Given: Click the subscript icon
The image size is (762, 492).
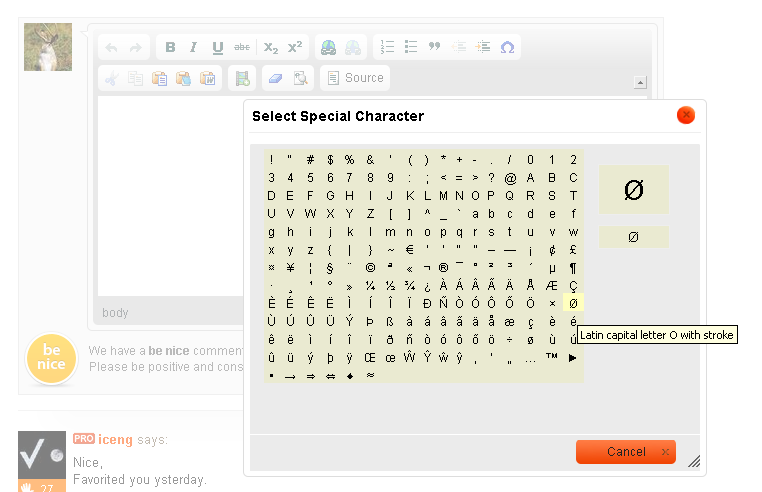Looking at the screenshot, I should (271, 47).
